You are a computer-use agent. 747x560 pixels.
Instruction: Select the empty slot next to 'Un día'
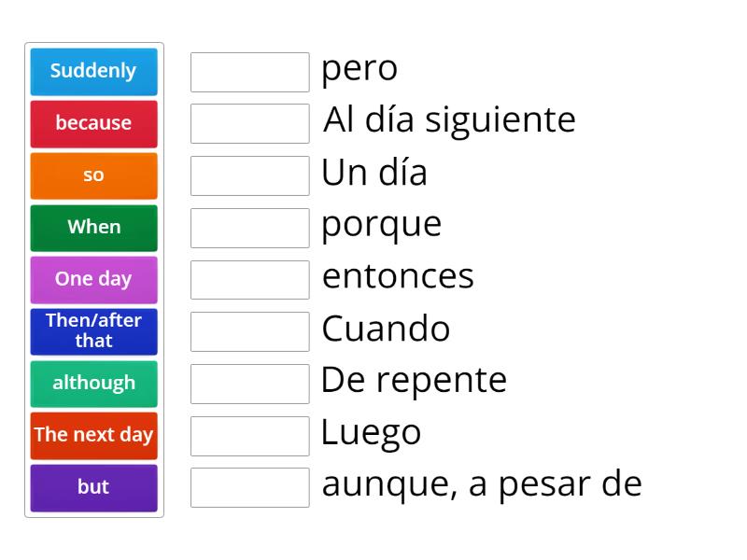(249, 175)
